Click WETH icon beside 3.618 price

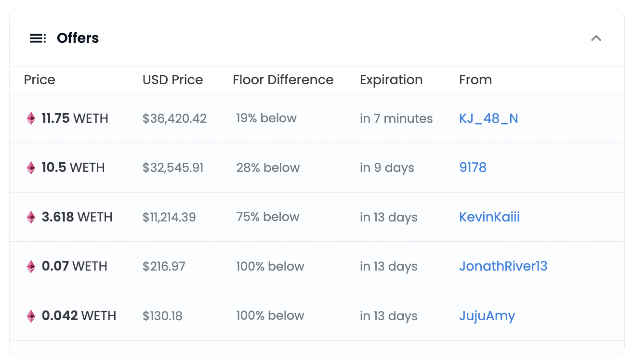[x=31, y=217]
